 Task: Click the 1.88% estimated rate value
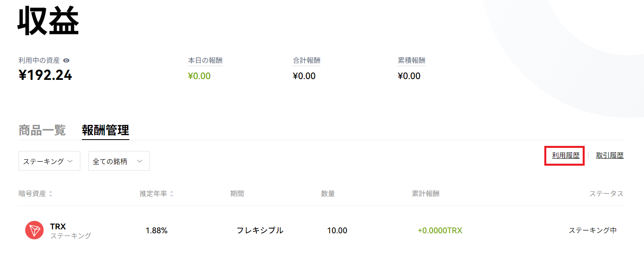pyautogui.click(x=157, y=230)
